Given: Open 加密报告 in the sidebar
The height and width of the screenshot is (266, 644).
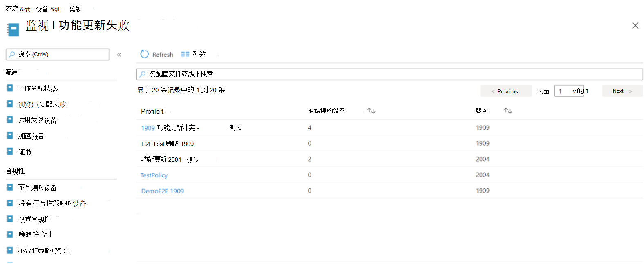Looking at the screenshot, I should click(31, 136).
